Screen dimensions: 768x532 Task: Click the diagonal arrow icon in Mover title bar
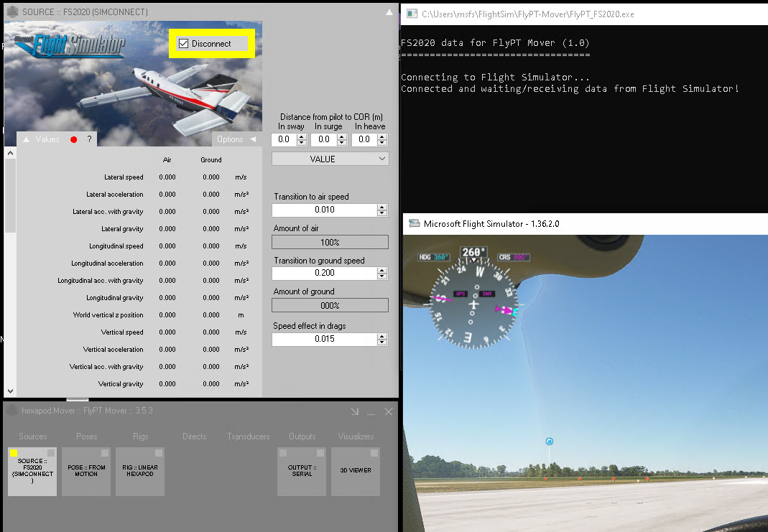coord(354,411)
